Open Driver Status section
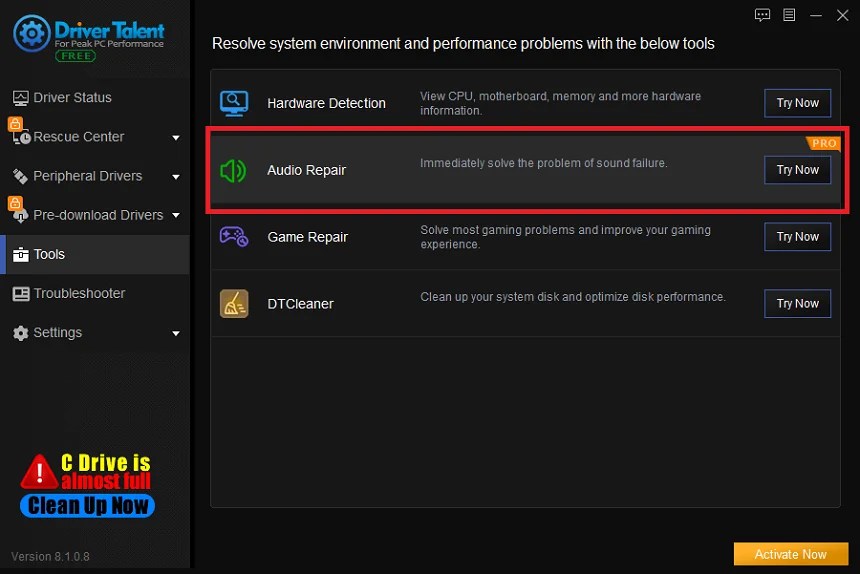The image size is (860, 574). (x=95, y=98)
